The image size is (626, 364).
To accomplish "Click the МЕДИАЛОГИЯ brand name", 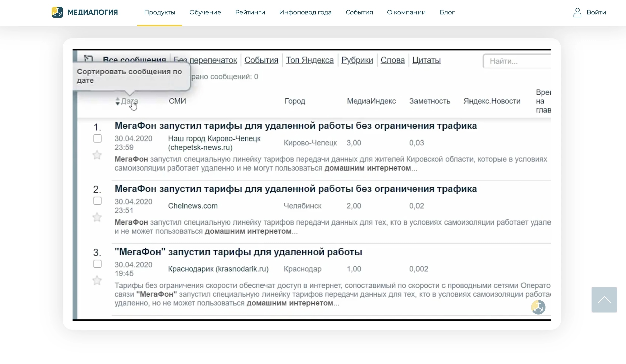I will [x=93, y=12].
